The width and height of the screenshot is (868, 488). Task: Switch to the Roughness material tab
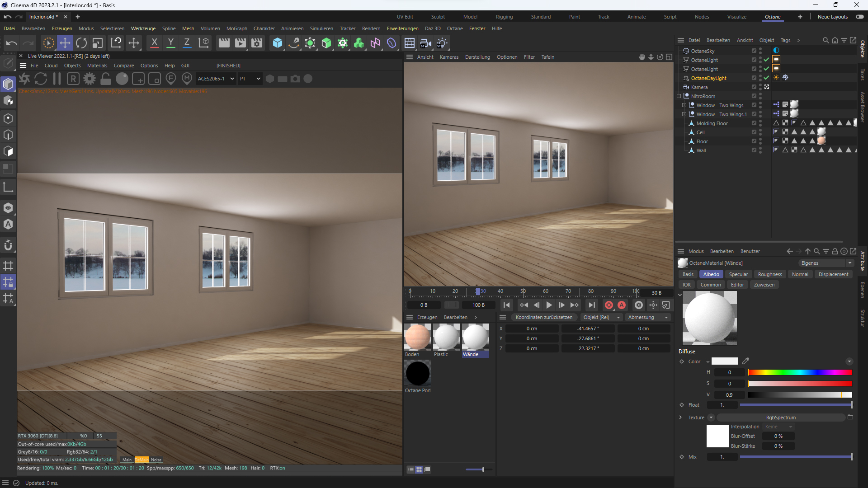[x=769, y=274]
